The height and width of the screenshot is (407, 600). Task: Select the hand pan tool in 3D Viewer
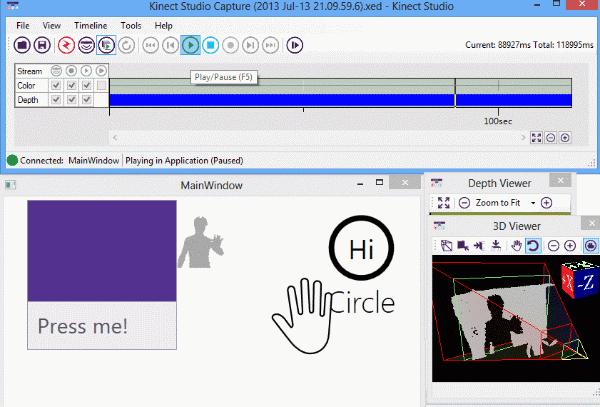(517, 246)
